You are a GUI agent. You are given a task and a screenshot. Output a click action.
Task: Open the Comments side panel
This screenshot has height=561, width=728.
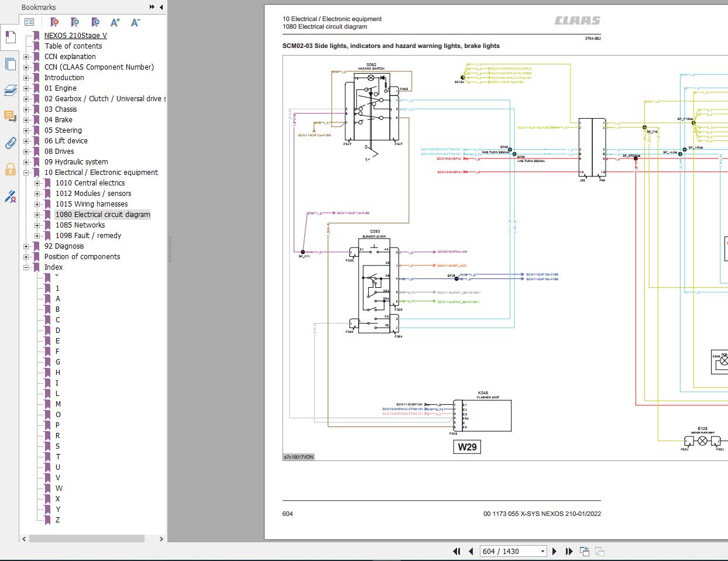pos(10,116)
